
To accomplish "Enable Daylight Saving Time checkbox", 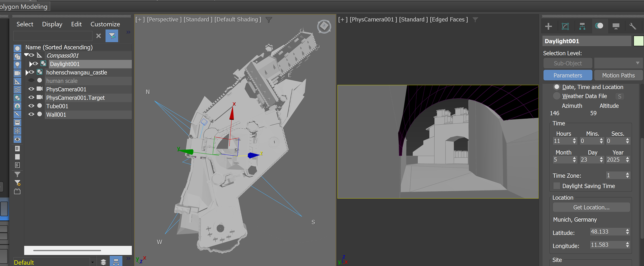I will point(557,186).
